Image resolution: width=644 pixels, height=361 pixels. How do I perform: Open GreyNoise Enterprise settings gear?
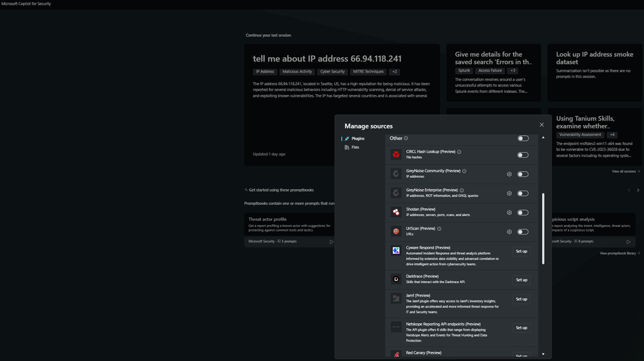click(x=509, y=193)
